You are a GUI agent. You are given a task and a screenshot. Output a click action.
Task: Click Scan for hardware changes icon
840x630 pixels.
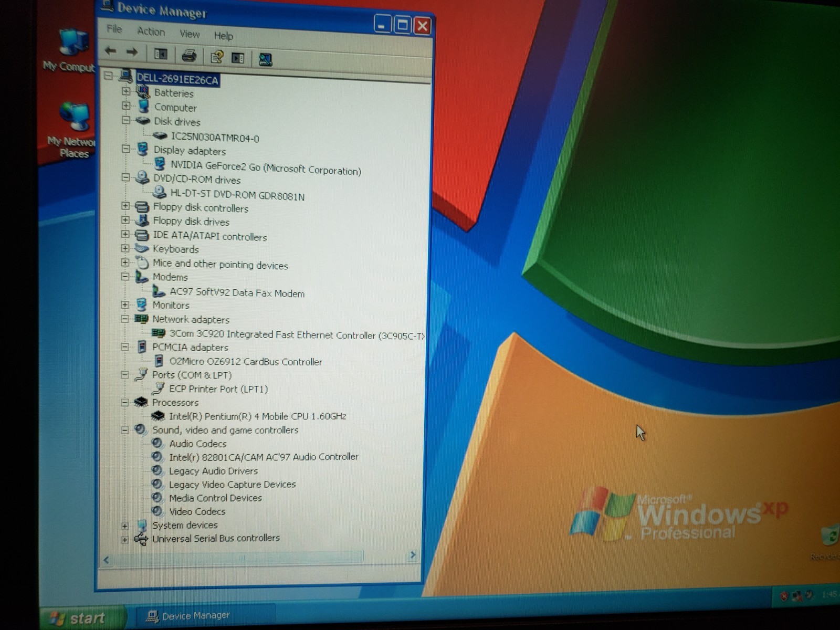[266, 59]
